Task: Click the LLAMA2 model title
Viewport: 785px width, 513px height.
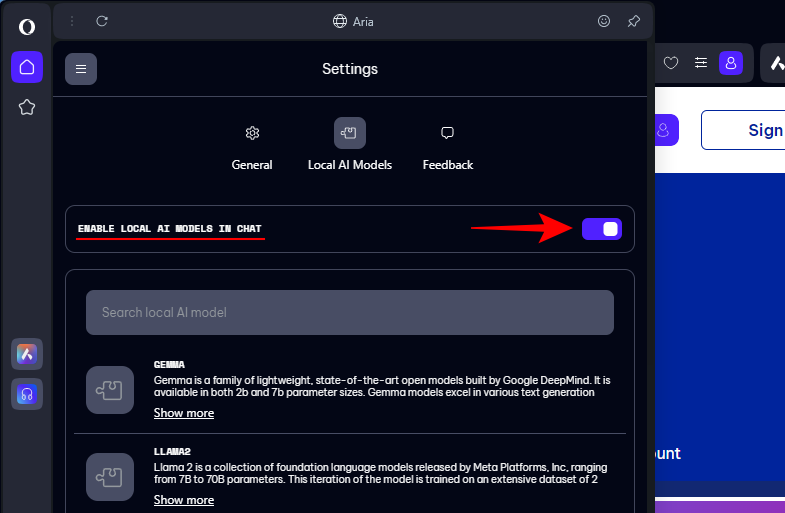Action: click(x=172, y=451)
